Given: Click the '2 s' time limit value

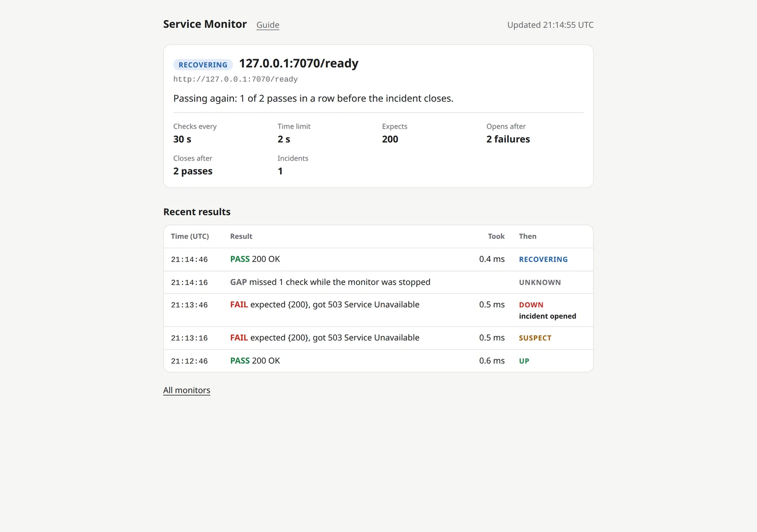Looking at the screenshot, I should (284, 139).
